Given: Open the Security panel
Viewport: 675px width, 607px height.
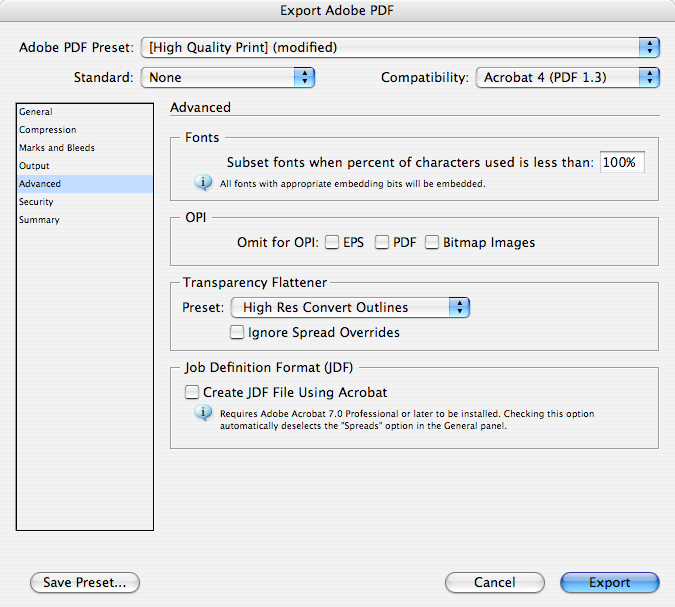Looking at the screenshot, I should (84, 202).
